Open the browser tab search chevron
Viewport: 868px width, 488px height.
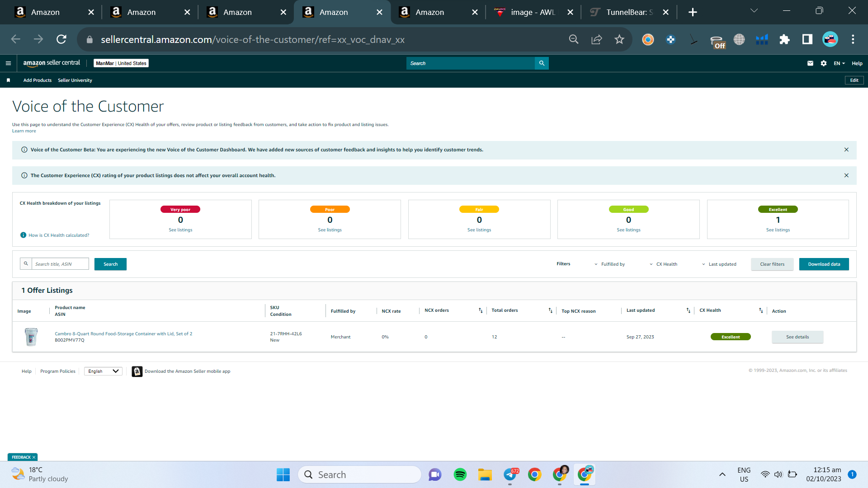[x=754, y=11]
